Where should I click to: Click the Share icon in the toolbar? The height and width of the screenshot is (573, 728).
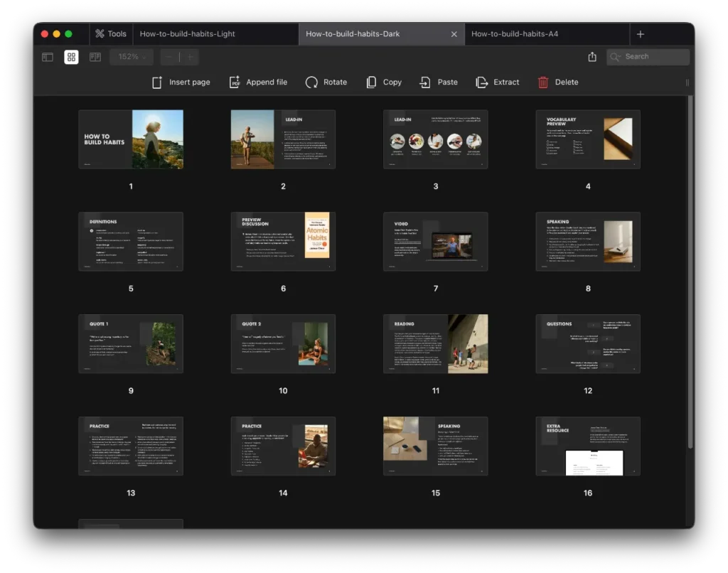click(x=593, y=56)
